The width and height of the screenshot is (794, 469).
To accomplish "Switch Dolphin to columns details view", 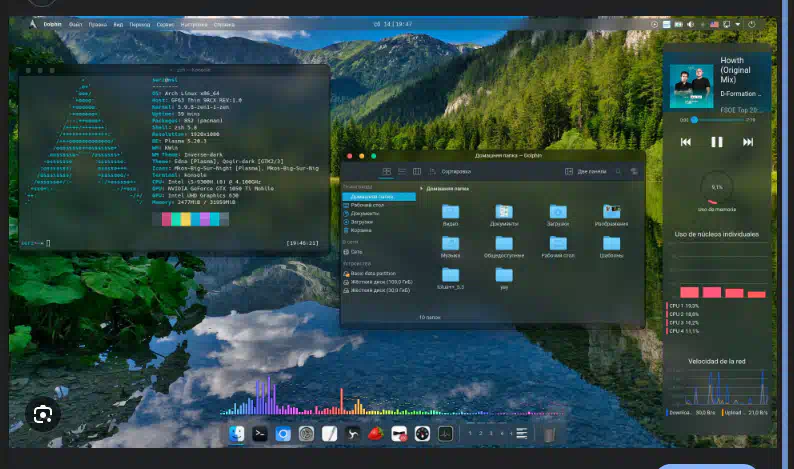I will coord(417,172).
